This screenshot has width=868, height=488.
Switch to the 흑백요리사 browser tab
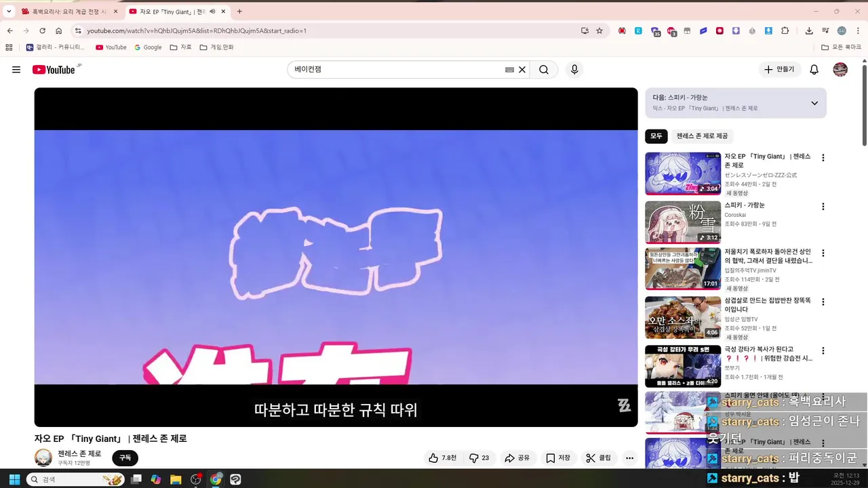coord(70,12)
